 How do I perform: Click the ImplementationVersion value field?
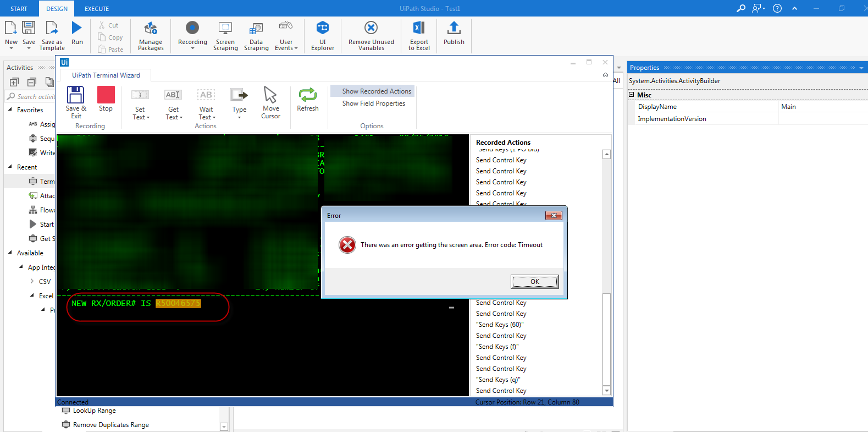pos(823,119)
